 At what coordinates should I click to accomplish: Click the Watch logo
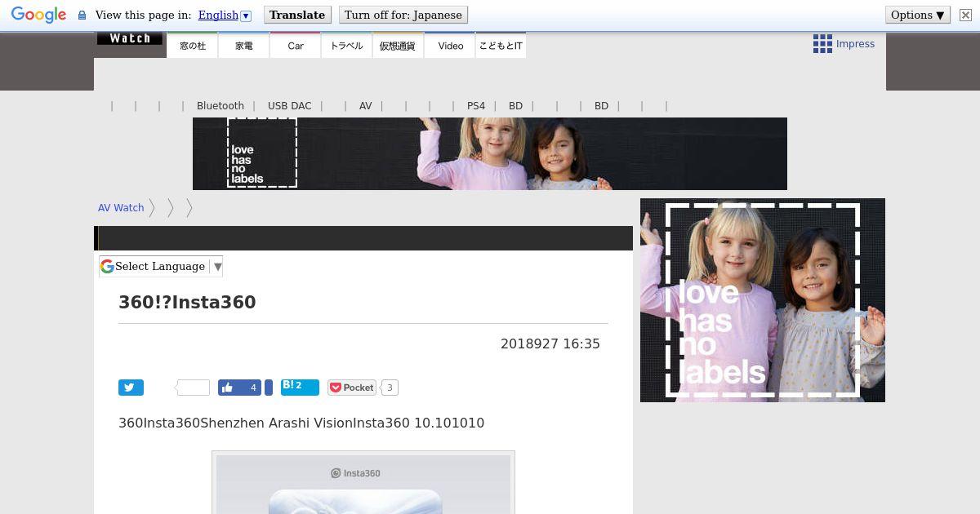[130, 38]
